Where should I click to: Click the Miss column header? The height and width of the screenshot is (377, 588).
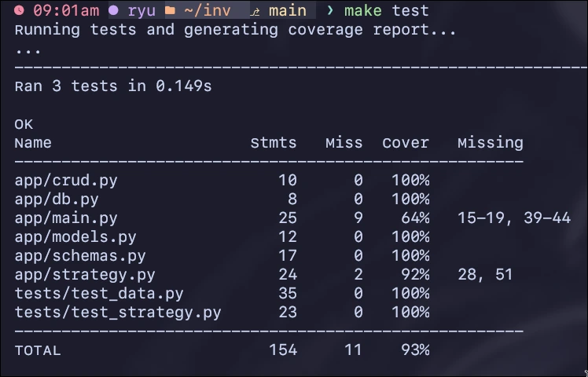(x=344, y=143)
